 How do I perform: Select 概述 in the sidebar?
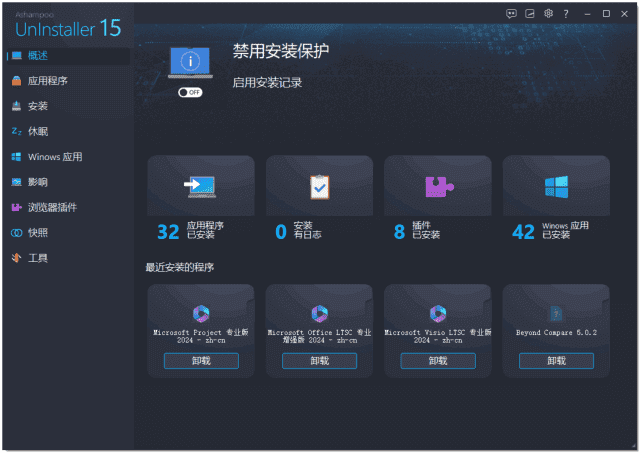tap(38, 55)
